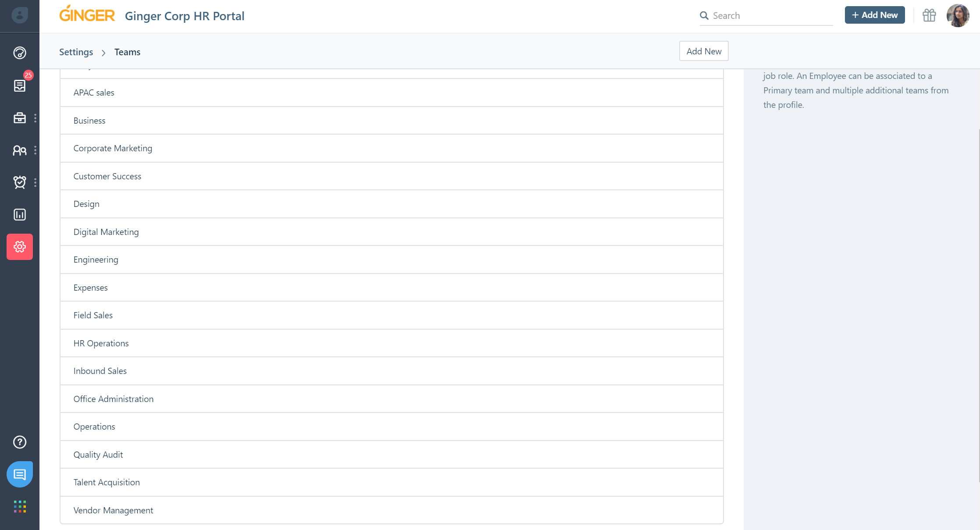
Task: Click the account avatar at sidebar top
Action: pos(20,15)
